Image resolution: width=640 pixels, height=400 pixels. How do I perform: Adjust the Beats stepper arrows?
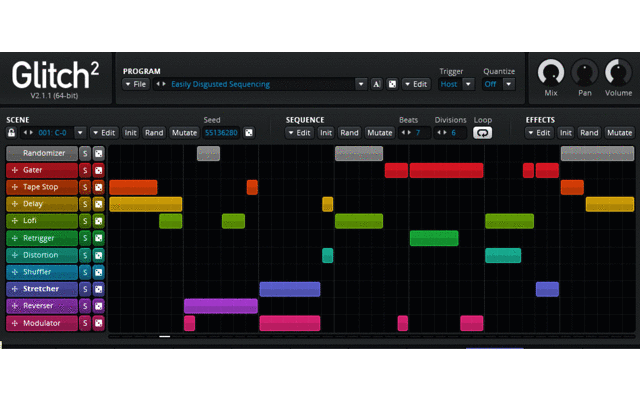tap(406, 133)
